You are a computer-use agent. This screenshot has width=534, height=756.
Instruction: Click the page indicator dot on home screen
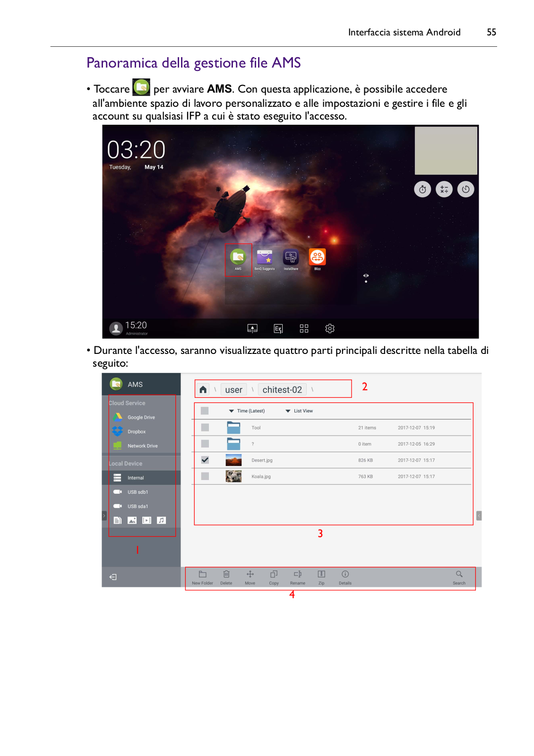(x=366, y=282)
